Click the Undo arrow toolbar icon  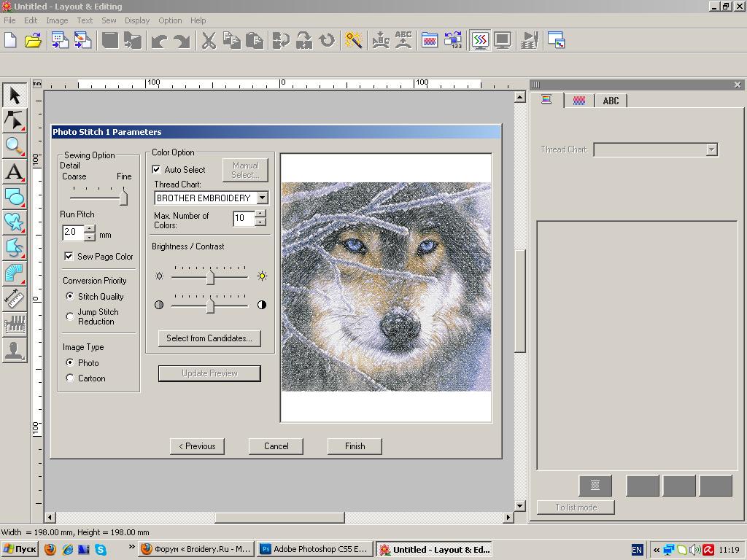point(158,41)
